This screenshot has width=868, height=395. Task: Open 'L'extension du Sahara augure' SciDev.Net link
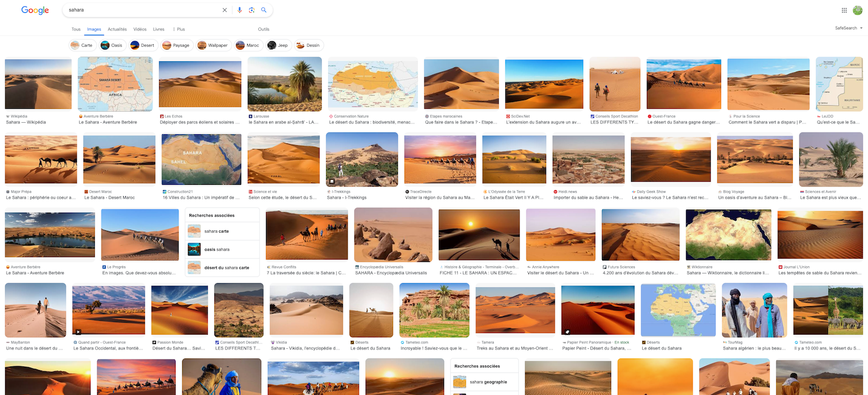544,122
